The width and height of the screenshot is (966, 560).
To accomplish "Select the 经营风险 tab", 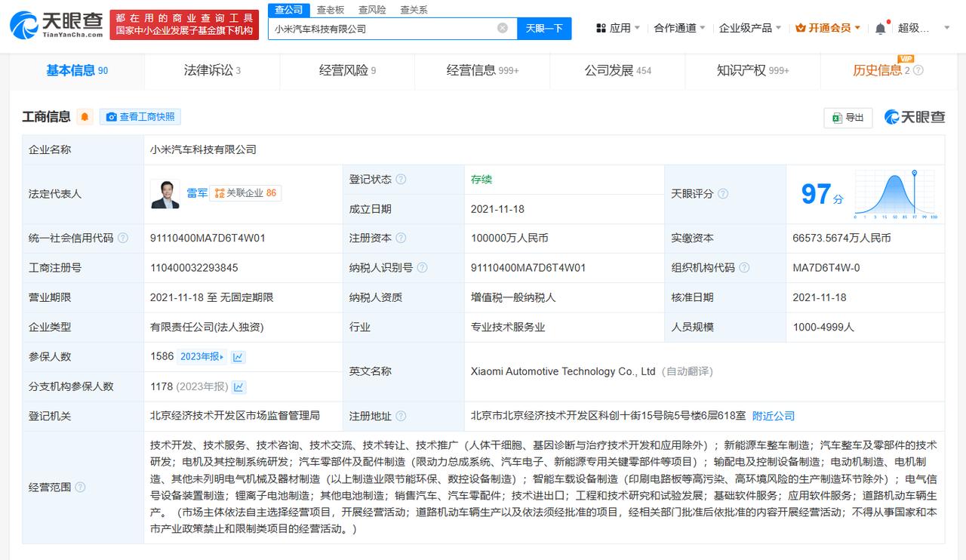I will pyautogui.click(x=347, y=70).
